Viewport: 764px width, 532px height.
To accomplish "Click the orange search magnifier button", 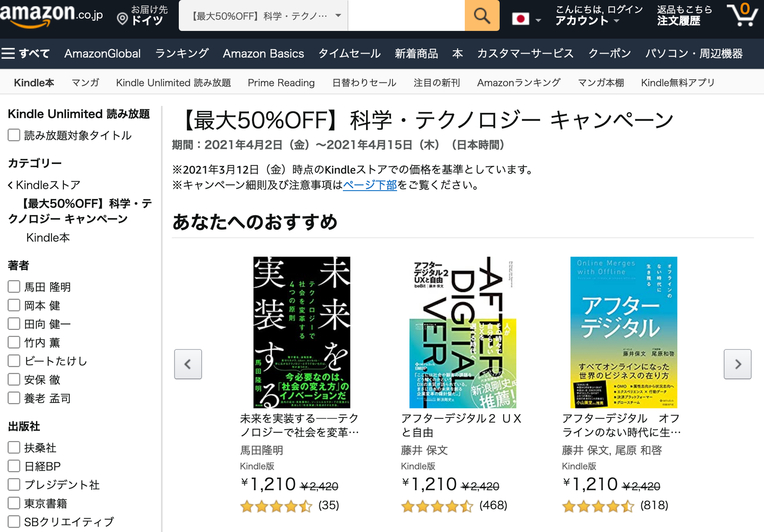I will click(x=482, y=16).
